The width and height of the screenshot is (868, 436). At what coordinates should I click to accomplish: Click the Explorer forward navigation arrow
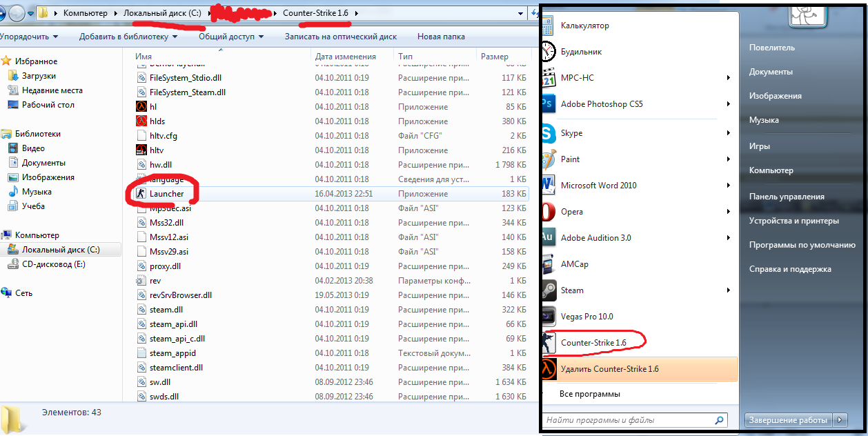pyautogui.click(x=17, y=12)
